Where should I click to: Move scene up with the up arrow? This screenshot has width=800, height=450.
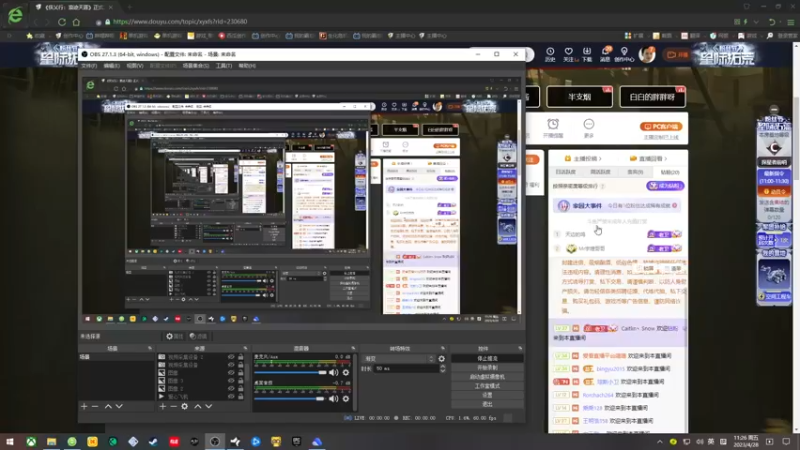tap(108, 407)
